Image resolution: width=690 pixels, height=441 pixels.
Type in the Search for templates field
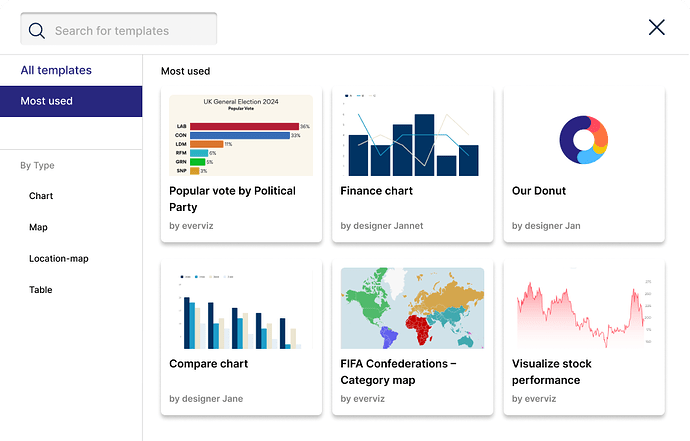point(130,30)
